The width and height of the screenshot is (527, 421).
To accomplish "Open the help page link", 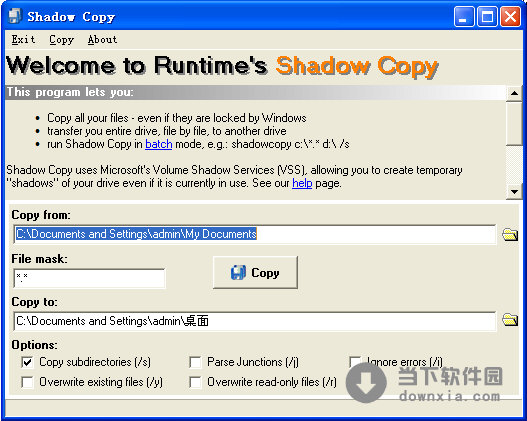I will point(302,183).
